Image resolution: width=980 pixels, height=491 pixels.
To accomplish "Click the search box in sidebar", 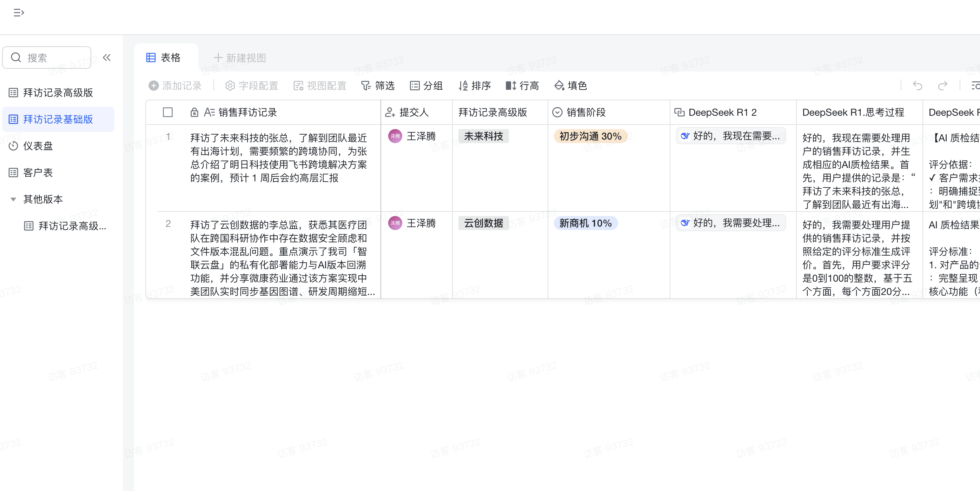I will [47, 58].
